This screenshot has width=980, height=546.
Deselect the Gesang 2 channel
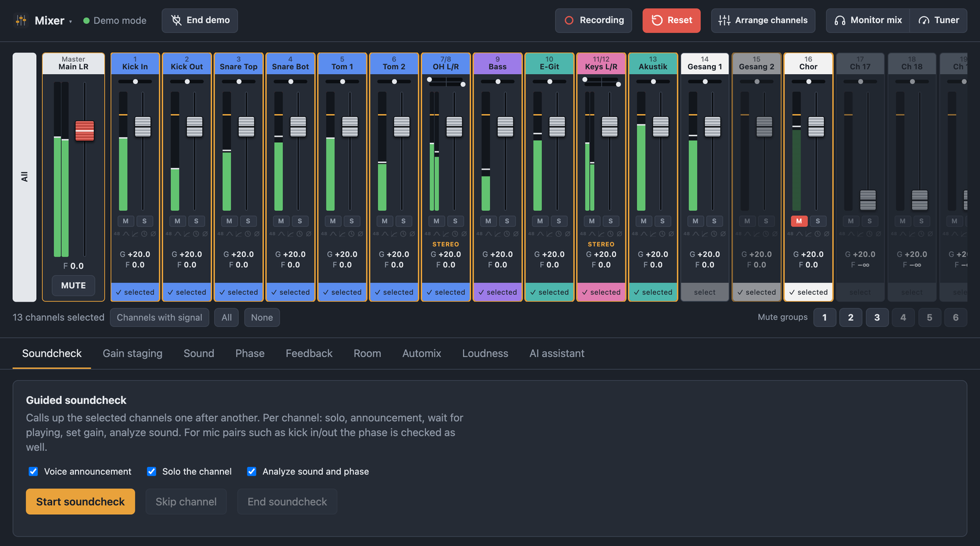point(756,292)
